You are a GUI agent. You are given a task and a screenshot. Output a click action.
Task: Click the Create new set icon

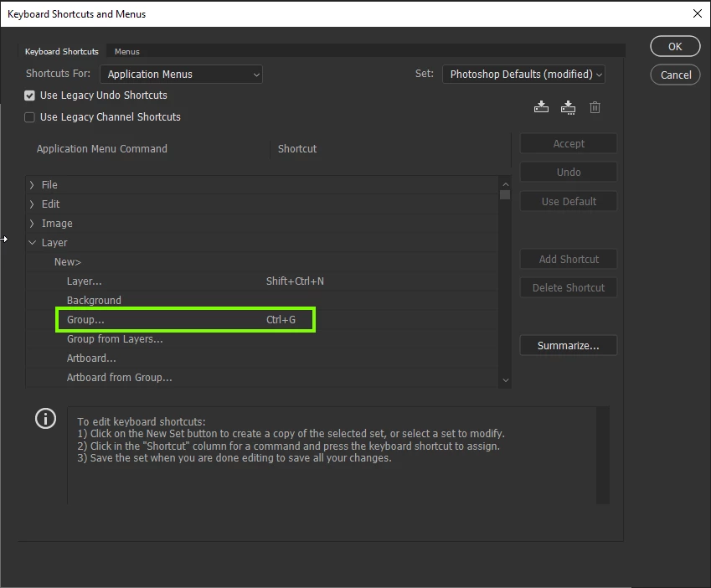coord(568,107)
